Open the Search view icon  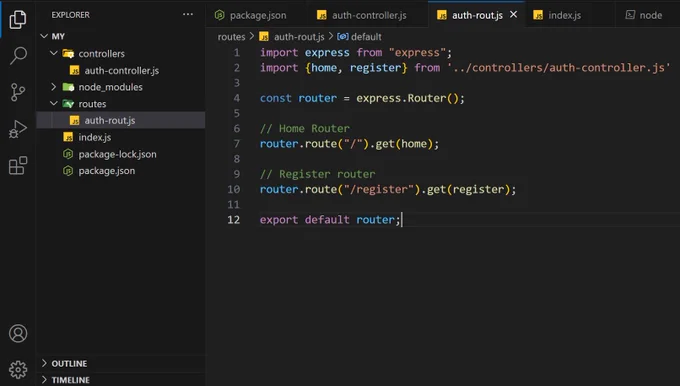point(18,56)
